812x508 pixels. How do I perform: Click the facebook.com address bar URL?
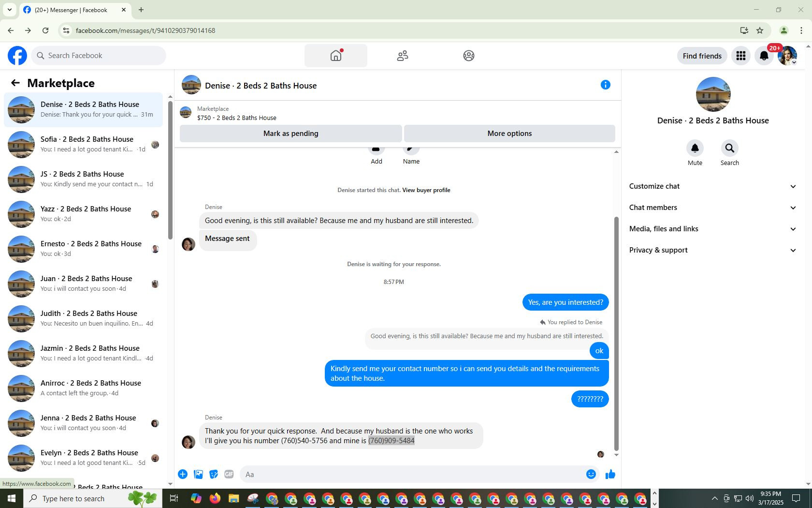pos(145,30)
